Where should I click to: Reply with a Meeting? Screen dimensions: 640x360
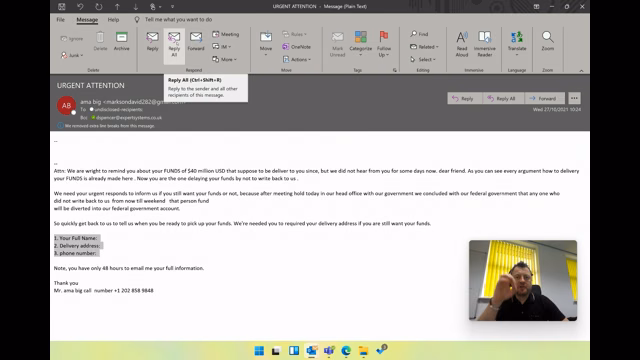[226, 34]
